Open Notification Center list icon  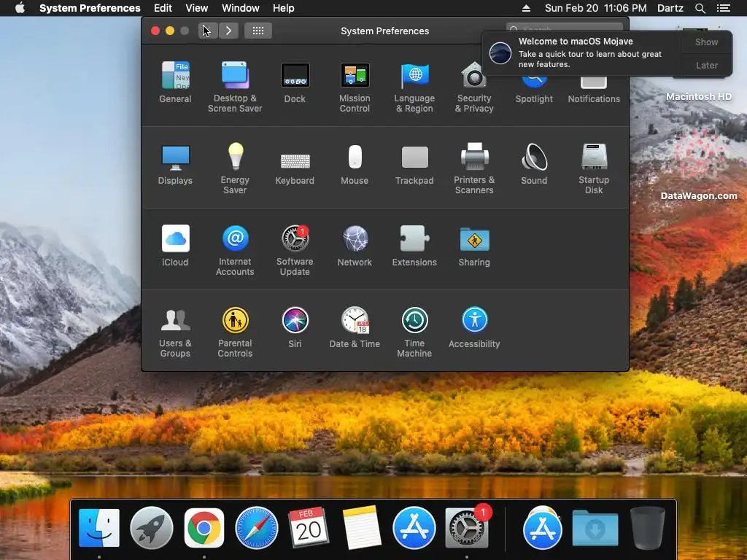723,8
